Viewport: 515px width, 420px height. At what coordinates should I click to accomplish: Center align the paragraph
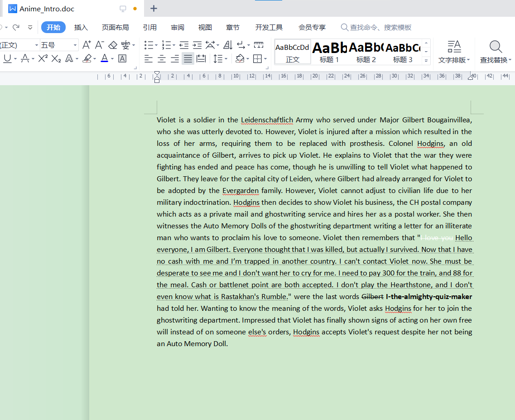[161, 59]
